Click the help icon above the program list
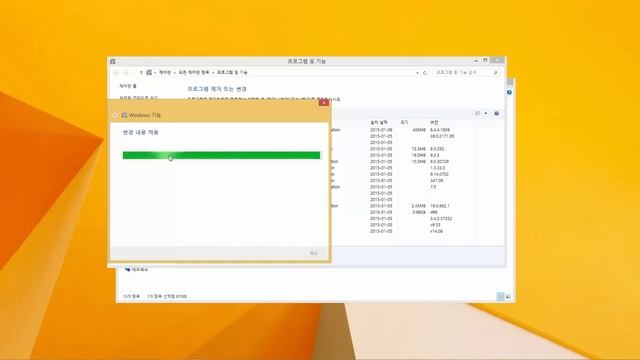Viewport: 640px width, 360px height. [496, 113]
